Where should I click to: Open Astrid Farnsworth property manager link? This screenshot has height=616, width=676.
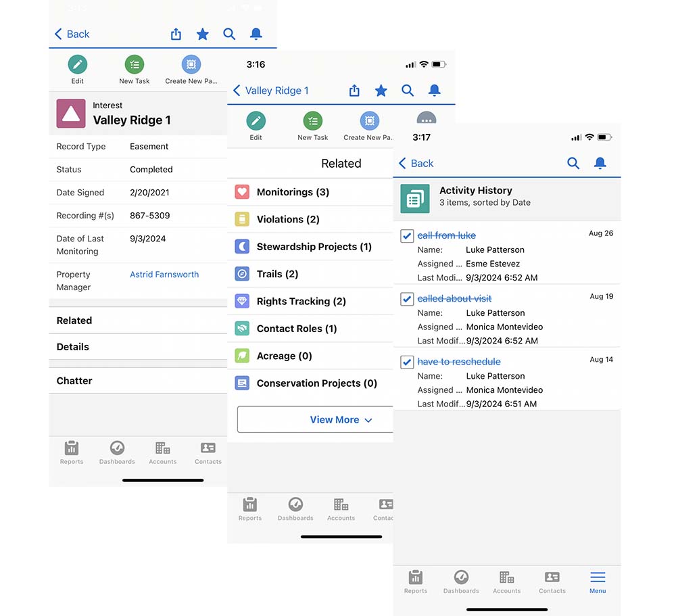tap(164, 275)
